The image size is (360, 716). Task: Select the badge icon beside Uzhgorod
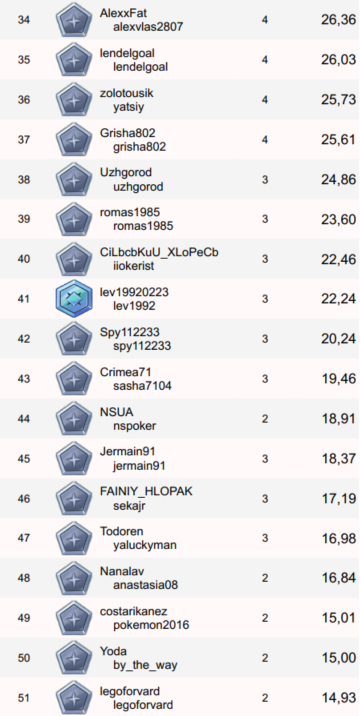[x=74, y=179]
